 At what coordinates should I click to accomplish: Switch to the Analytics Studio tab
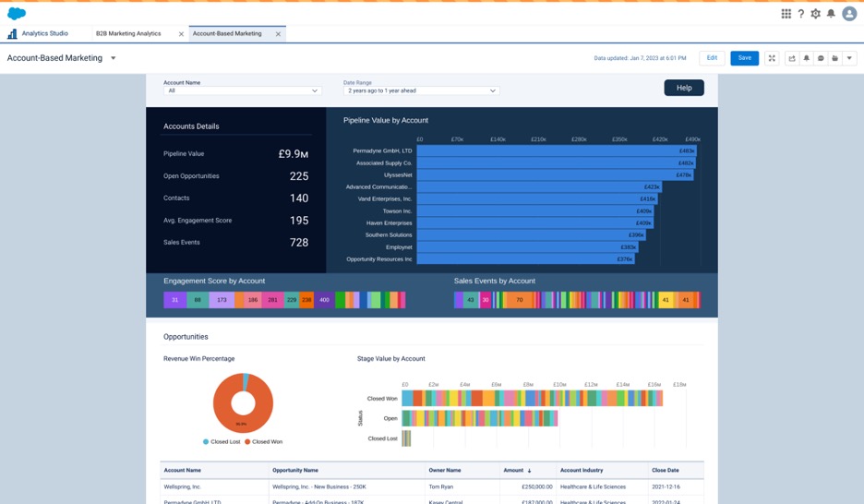point(45,33)
